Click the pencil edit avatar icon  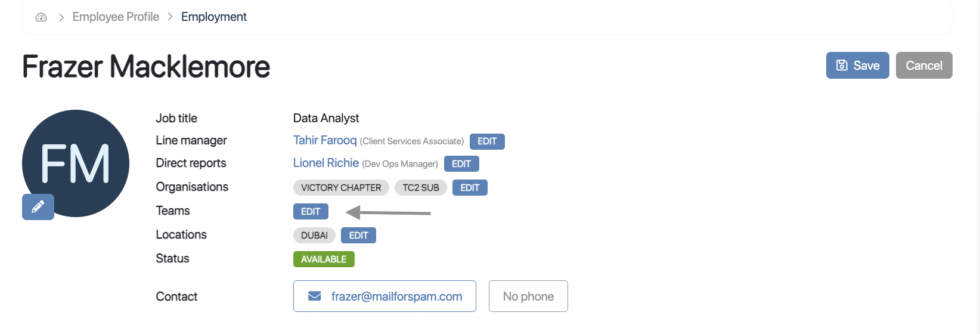click(38, 207)
